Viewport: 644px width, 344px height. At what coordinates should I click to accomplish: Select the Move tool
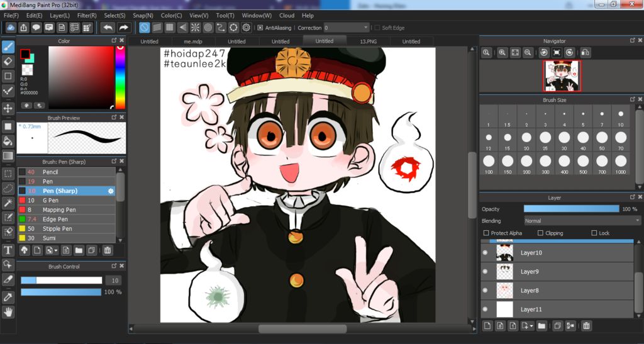(8, 108)
